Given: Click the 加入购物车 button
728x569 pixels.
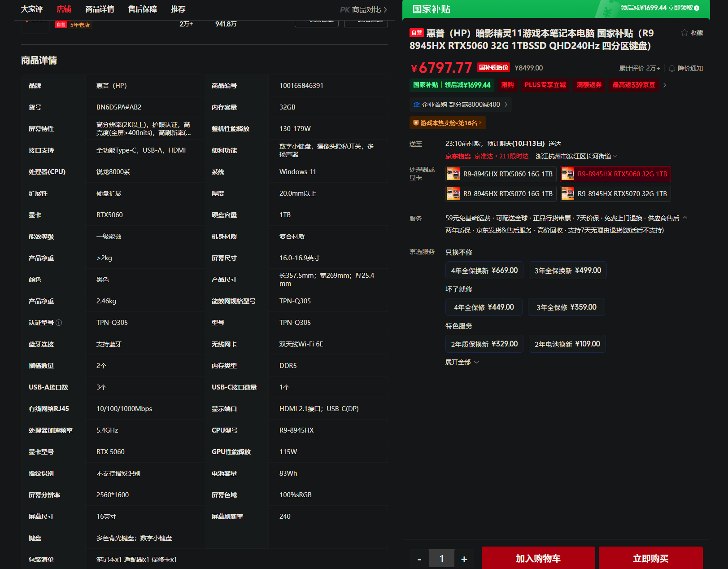Looking at the screenshot, I should point(538,558).
